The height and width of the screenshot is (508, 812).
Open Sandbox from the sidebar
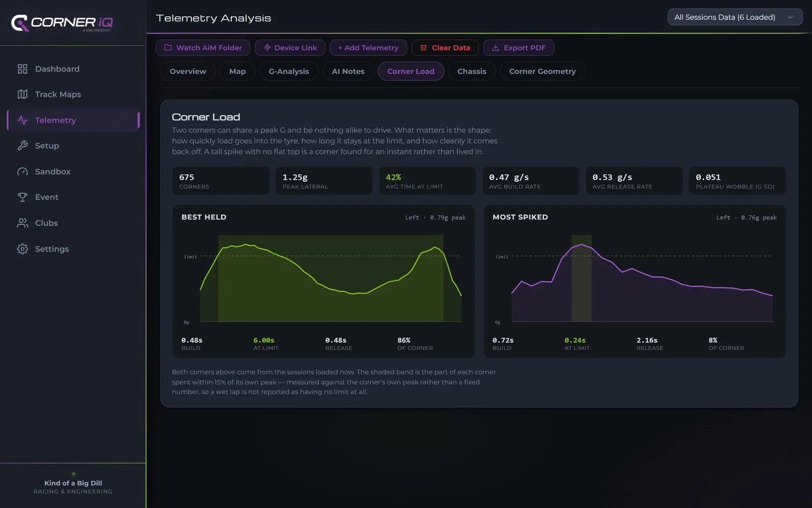[73, 171]
